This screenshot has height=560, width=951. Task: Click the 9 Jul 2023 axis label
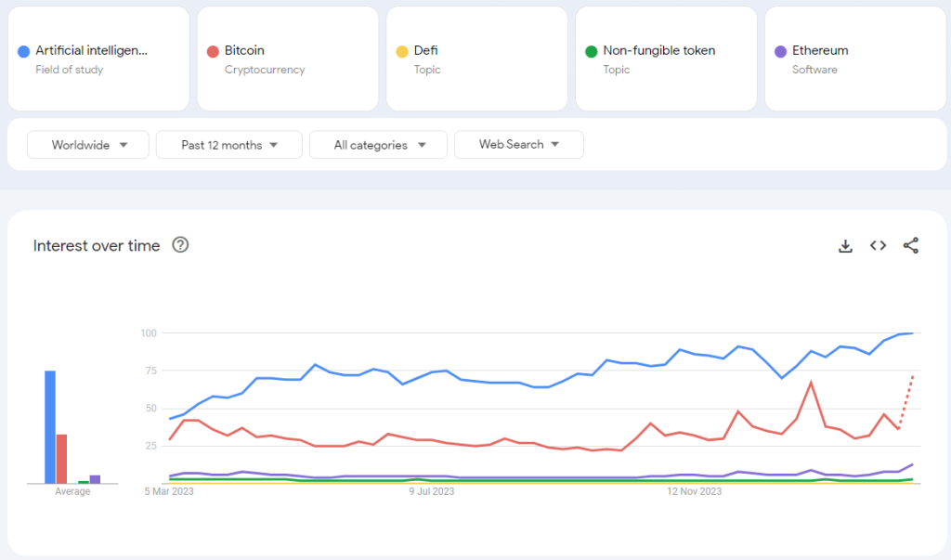click(432, 492)
